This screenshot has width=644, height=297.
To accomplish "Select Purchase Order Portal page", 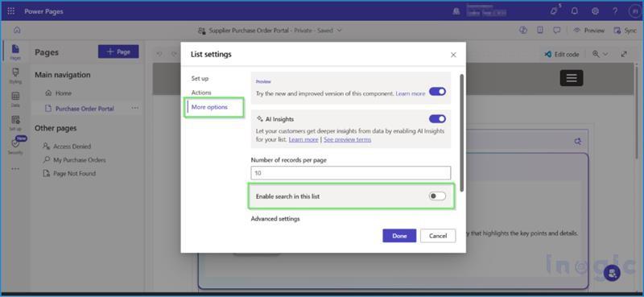I will 85,109.
